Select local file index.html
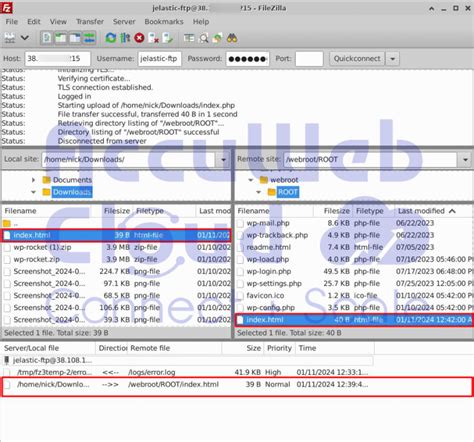This screenshot has width=474, height=442. (x=116, y=235)
